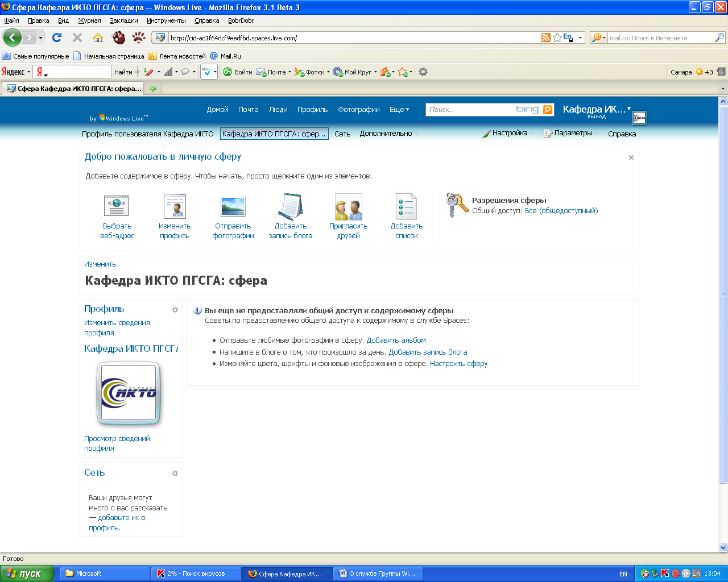728x582 pixels.
Task: Click the gear icon in Профиль panel
Action: [175, 310]
